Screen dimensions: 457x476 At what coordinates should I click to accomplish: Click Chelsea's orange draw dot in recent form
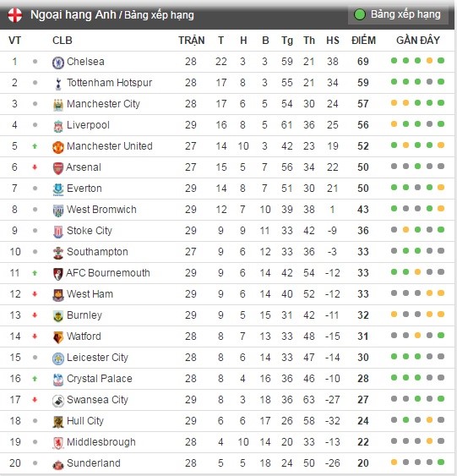tap(429, 61)
